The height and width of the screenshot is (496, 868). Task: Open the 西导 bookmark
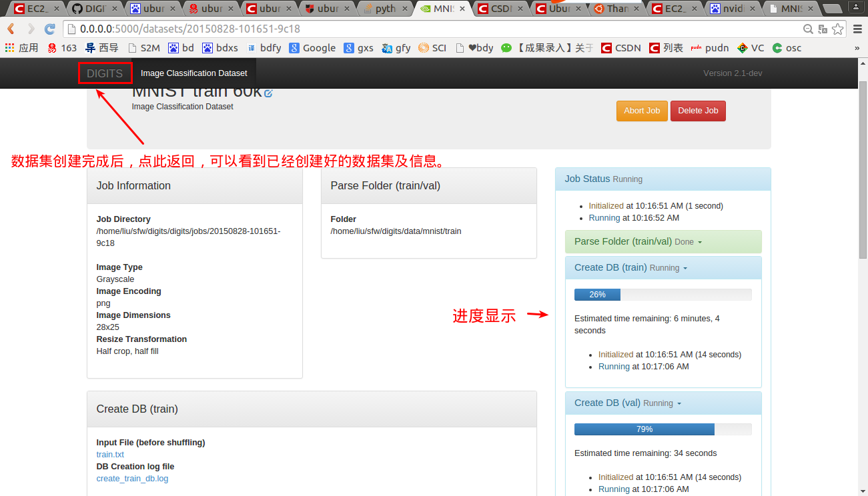click(102, 48)
